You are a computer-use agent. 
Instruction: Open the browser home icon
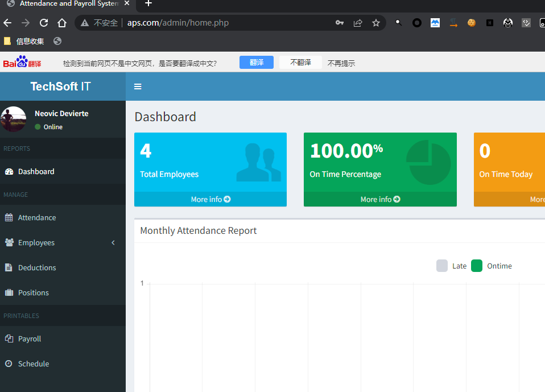(62, 23)
